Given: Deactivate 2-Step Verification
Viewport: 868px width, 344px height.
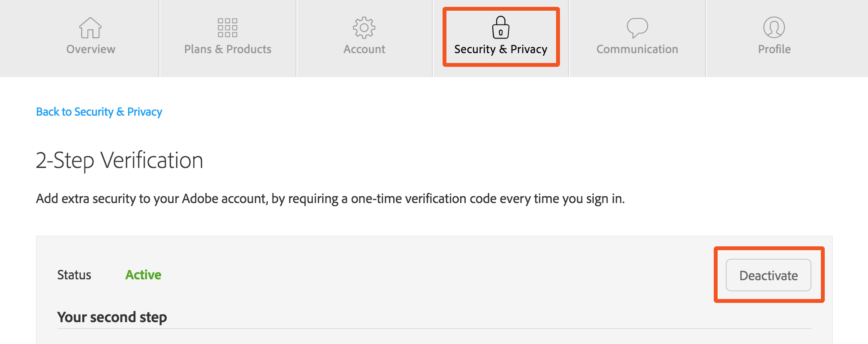Looking at the screenshot, I should (x=769, y=275).
